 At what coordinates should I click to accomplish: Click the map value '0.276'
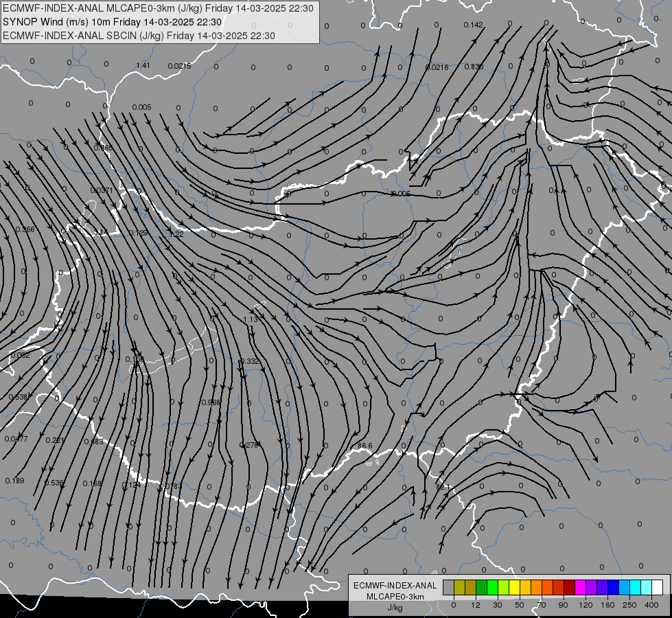point(249,445)
